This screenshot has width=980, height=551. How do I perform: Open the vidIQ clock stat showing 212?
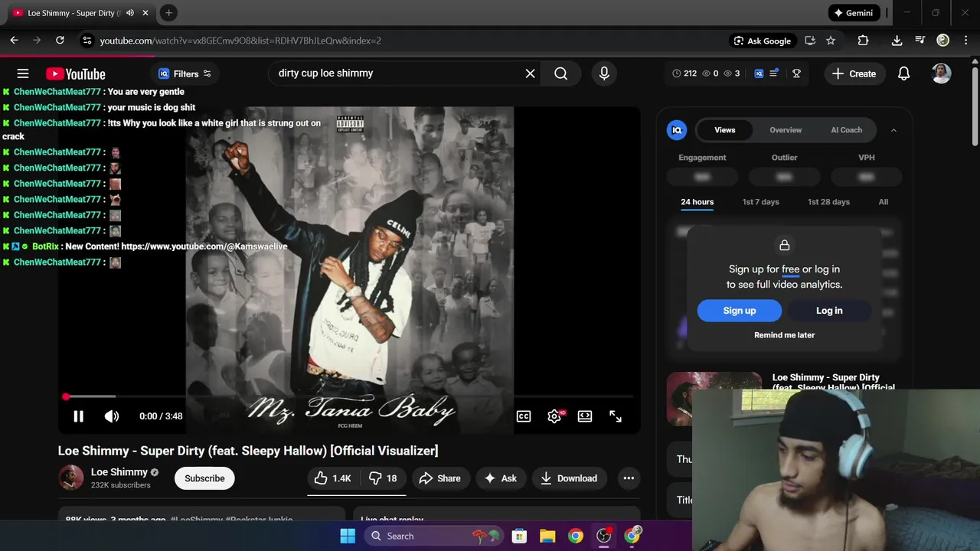coord(684,73)
